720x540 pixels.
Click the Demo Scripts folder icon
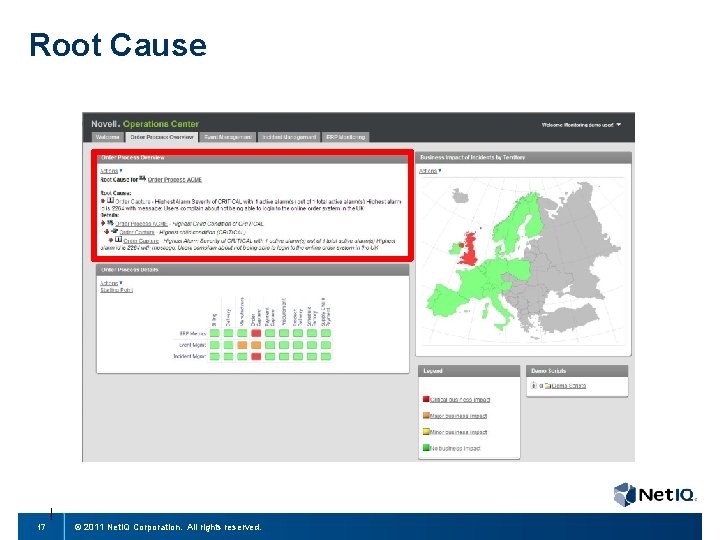coord(548,386)
